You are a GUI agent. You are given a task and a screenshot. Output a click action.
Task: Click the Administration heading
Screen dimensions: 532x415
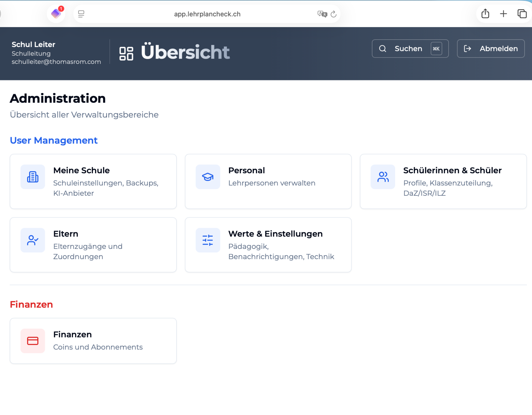click(x=58, y=99)
